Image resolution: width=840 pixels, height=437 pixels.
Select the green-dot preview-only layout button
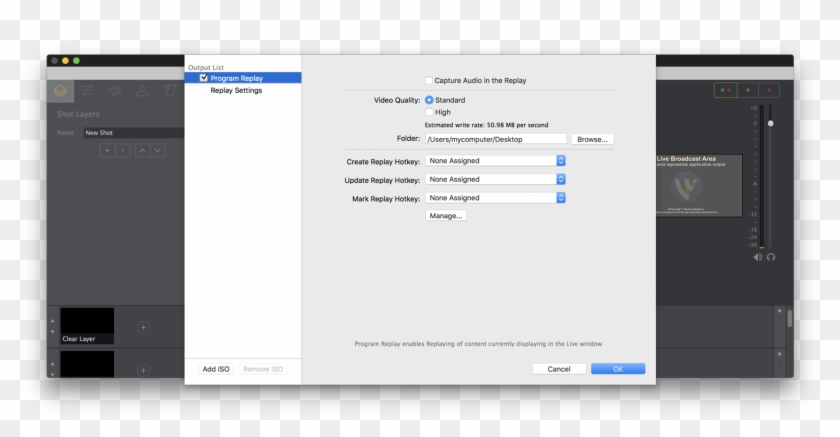[x=748, y=90]
